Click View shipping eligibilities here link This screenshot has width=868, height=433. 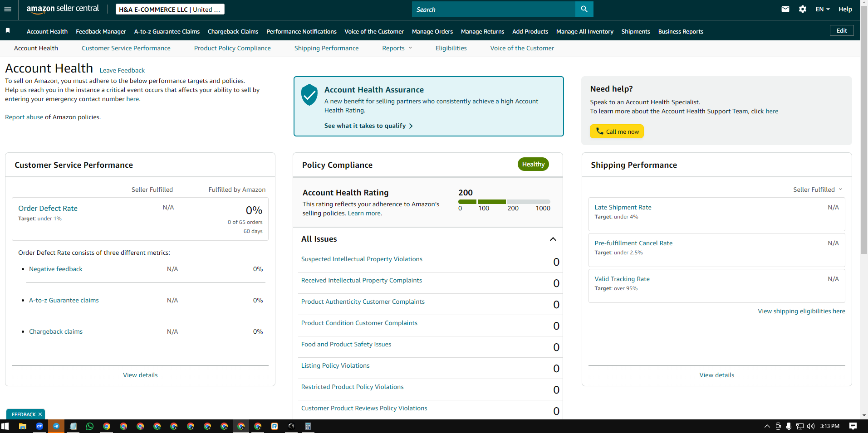801,311
